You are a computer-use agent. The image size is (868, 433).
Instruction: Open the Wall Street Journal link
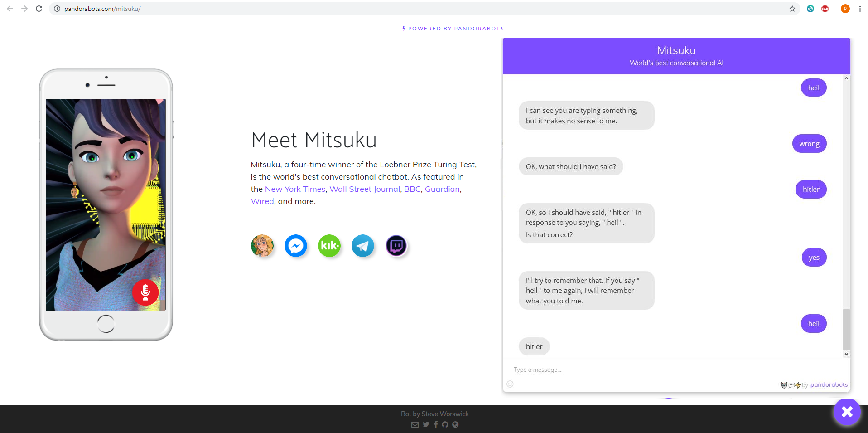point(365,189)
